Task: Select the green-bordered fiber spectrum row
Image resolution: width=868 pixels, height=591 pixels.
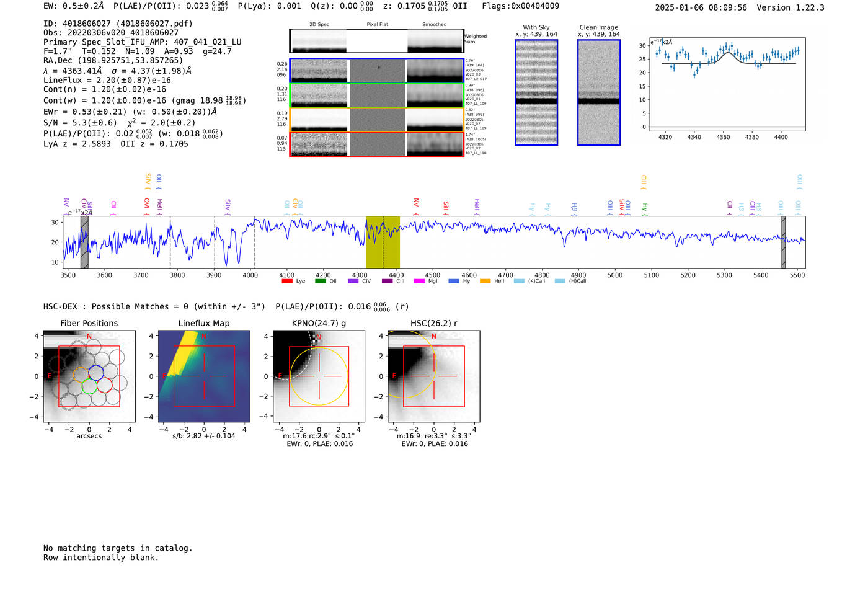Action: (376, 96)
